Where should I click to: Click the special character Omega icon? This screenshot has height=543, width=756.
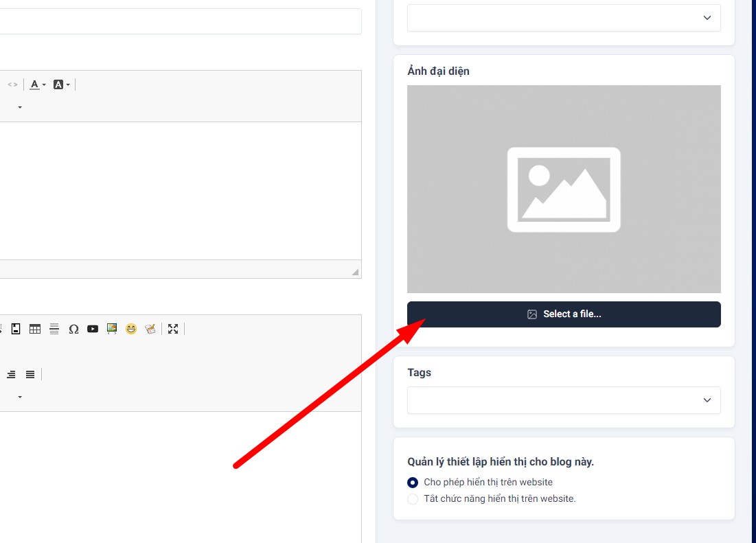point(73,329)
